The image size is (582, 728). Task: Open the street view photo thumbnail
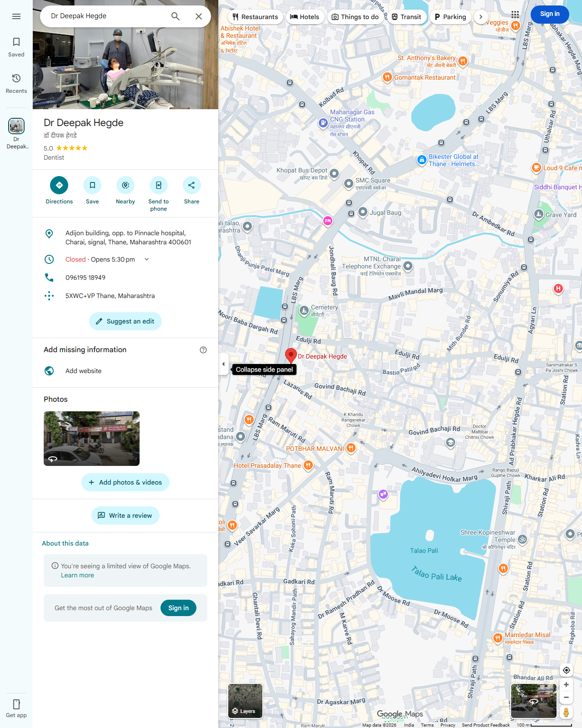91,439
